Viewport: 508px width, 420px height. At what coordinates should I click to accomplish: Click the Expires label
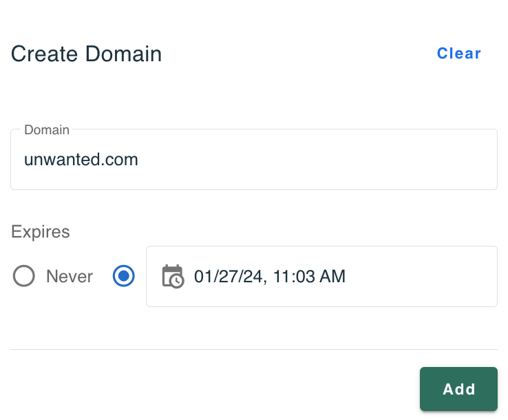click(41, 232)
